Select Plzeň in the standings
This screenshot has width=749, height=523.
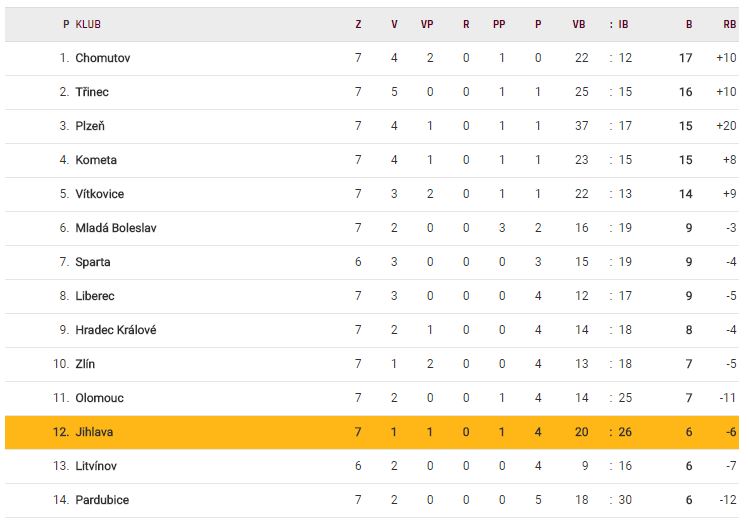point(90,126)
